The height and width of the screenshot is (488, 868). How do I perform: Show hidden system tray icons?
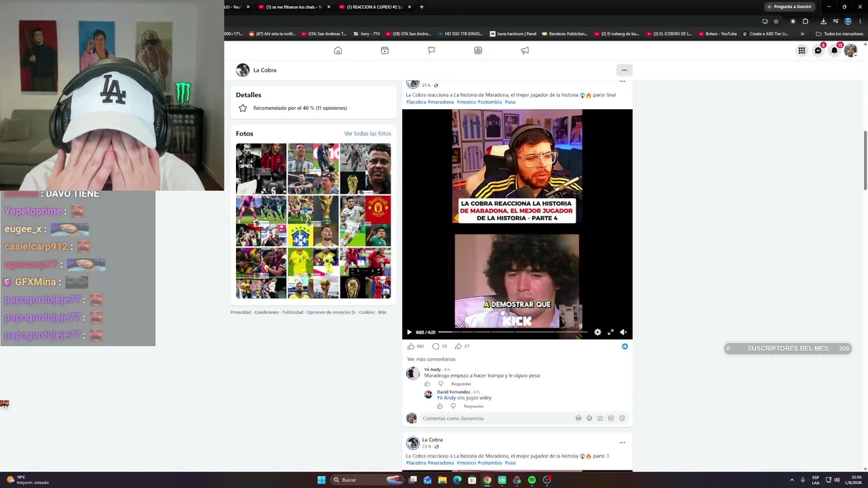tap(792, 480)
